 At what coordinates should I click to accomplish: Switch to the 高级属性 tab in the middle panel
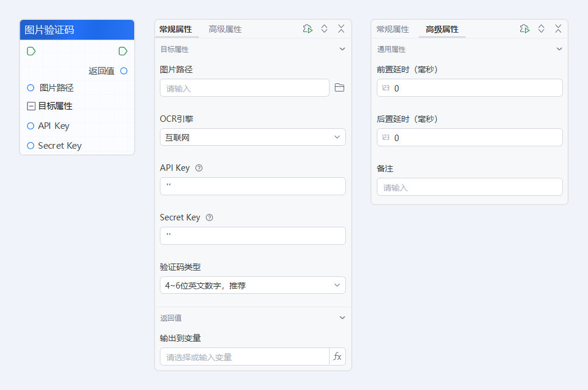pyautogui.click(x=225, y=29)
